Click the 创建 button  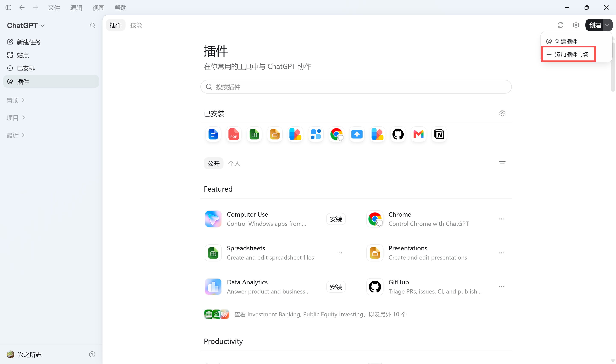(x=594, y=25)
